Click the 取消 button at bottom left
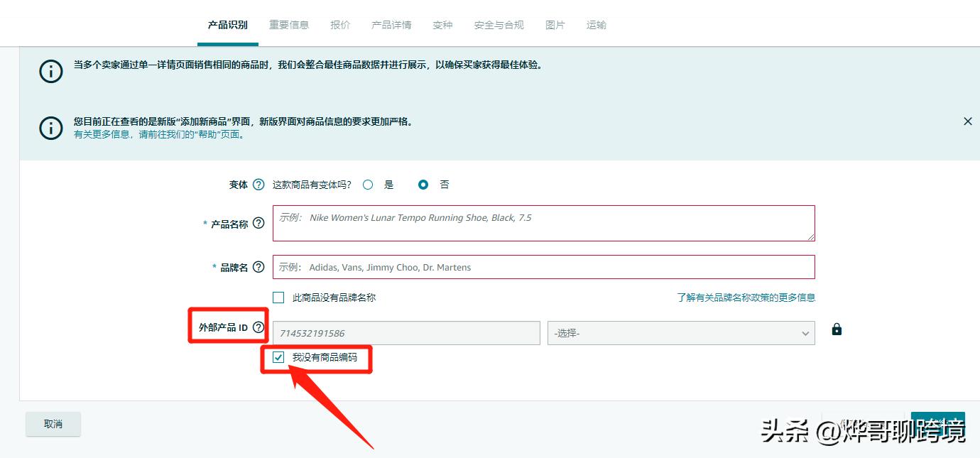Image resolution: width=980 pixels, height=458 pixels. coord(53,423)
